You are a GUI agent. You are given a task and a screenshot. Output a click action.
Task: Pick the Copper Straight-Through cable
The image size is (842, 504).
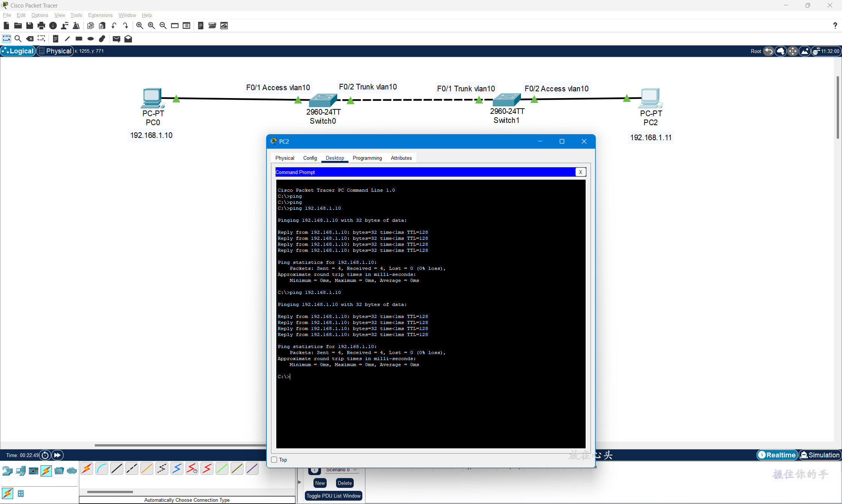coord(117,469)
